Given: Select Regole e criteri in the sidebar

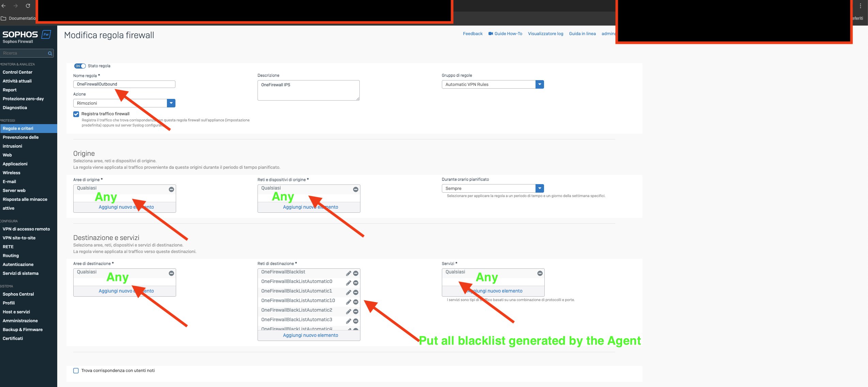Looking at the screenshot, I should coord(29,129).
